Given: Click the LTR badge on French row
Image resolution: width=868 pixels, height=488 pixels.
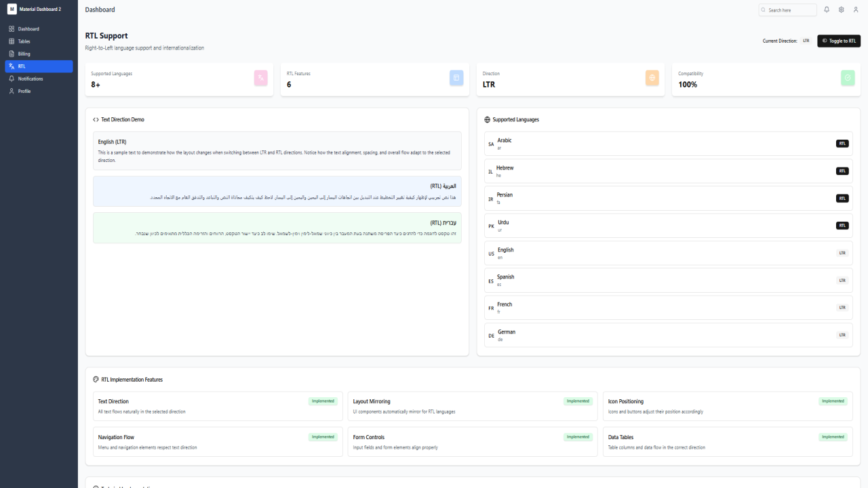Looking at the screenshot, I should click(842, 308).
